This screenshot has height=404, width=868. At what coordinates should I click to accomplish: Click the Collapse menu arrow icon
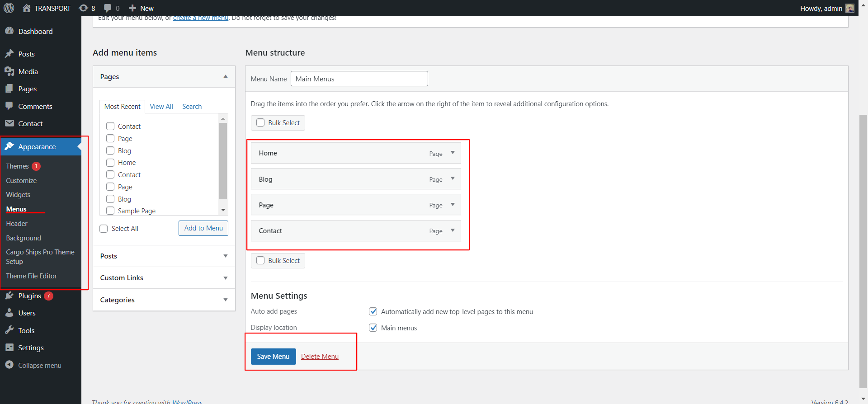(x=9, y=365)
